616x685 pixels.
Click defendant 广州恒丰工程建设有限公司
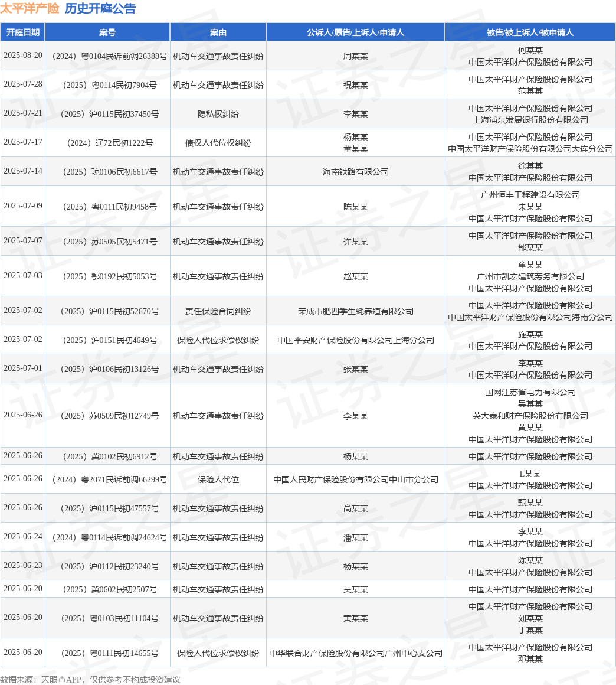point(530,195)
